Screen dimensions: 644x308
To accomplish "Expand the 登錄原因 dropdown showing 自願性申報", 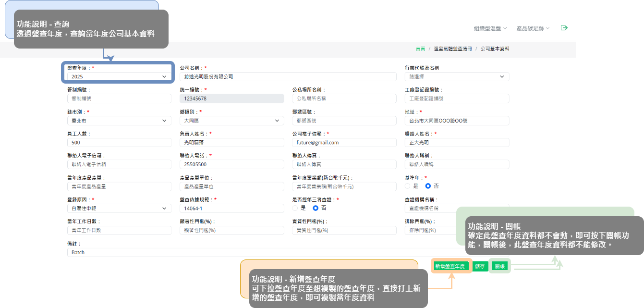I will point(119,209).
